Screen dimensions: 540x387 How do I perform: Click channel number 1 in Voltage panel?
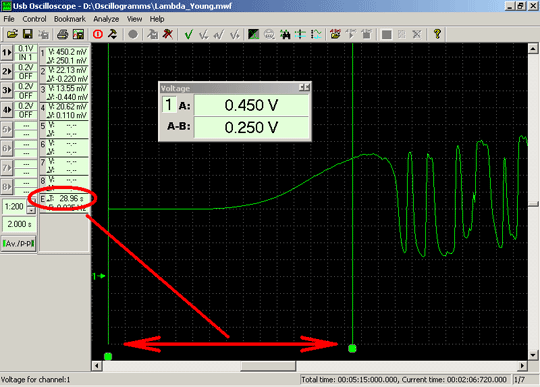point(168,105)
